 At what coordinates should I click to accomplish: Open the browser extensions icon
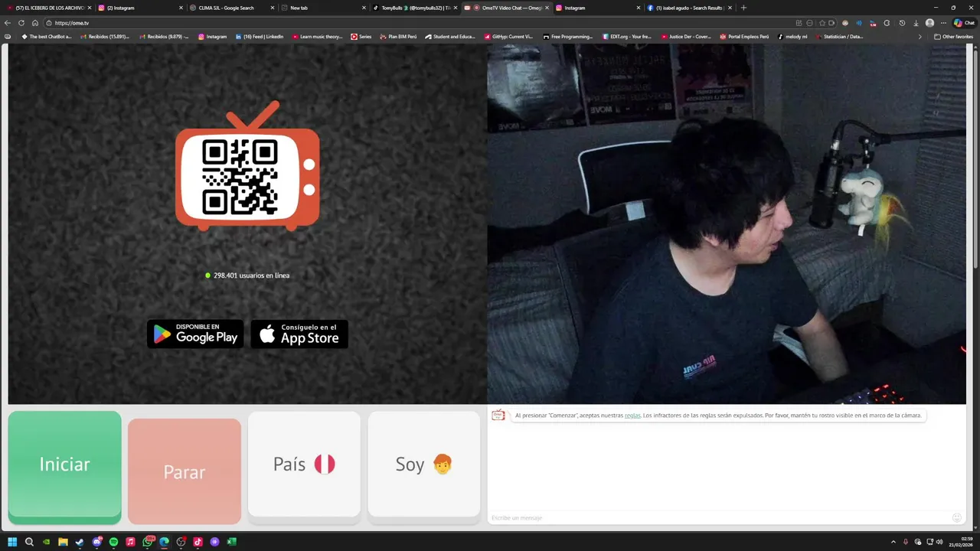point(887,23)
